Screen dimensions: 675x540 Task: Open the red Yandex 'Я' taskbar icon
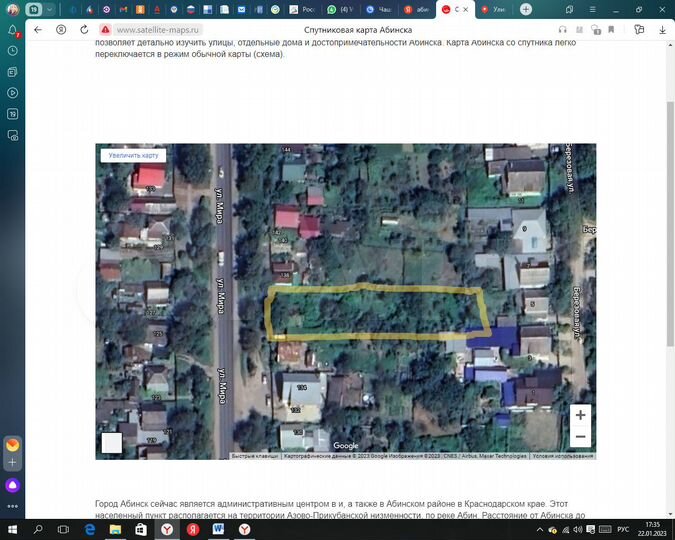point(193,529)
